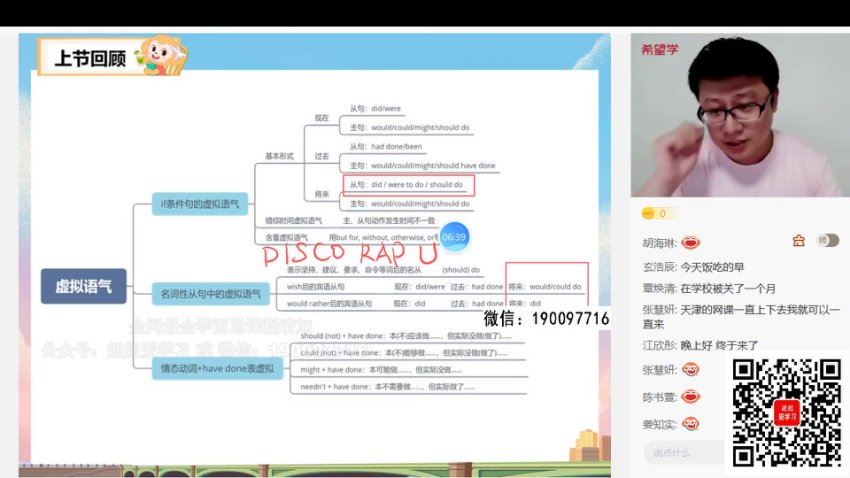Select the if条件句的虚拟语气 node

(x=199, y=204)
